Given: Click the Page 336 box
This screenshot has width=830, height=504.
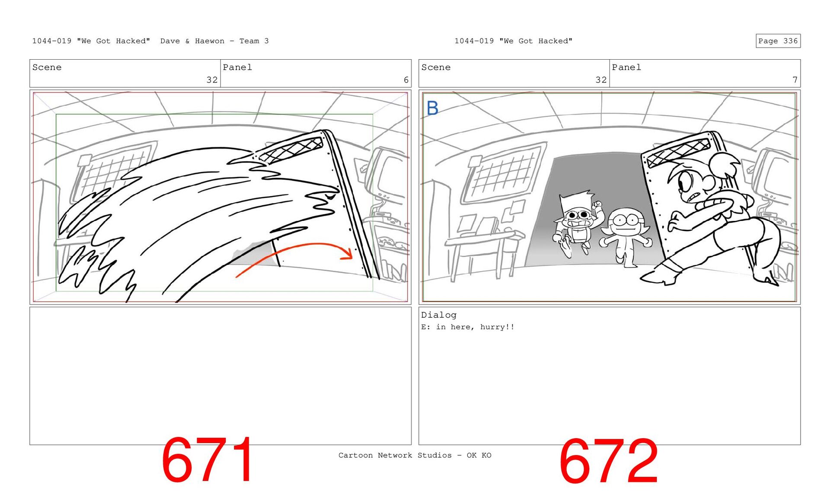Looking at the screenshot, I should (x=778, y=41).
